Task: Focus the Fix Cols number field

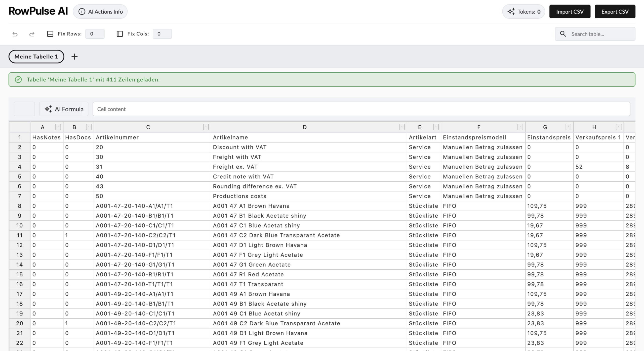Action: [x=162, y=34]
